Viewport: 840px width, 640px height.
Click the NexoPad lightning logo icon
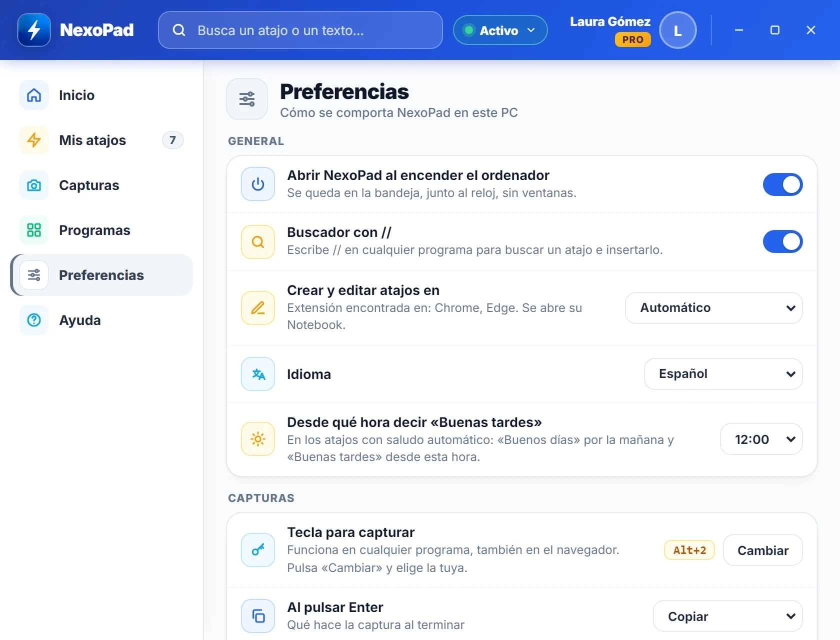pos(34,30)
